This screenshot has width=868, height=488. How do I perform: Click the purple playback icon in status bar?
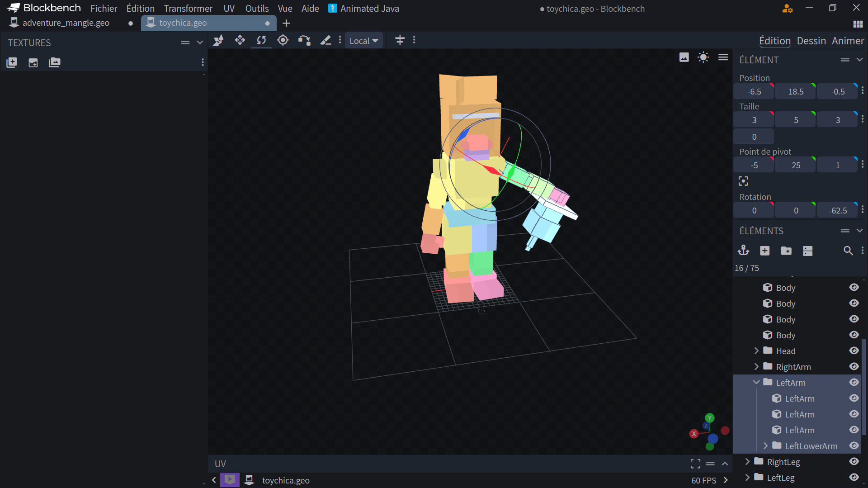click(x=230, y=480)
